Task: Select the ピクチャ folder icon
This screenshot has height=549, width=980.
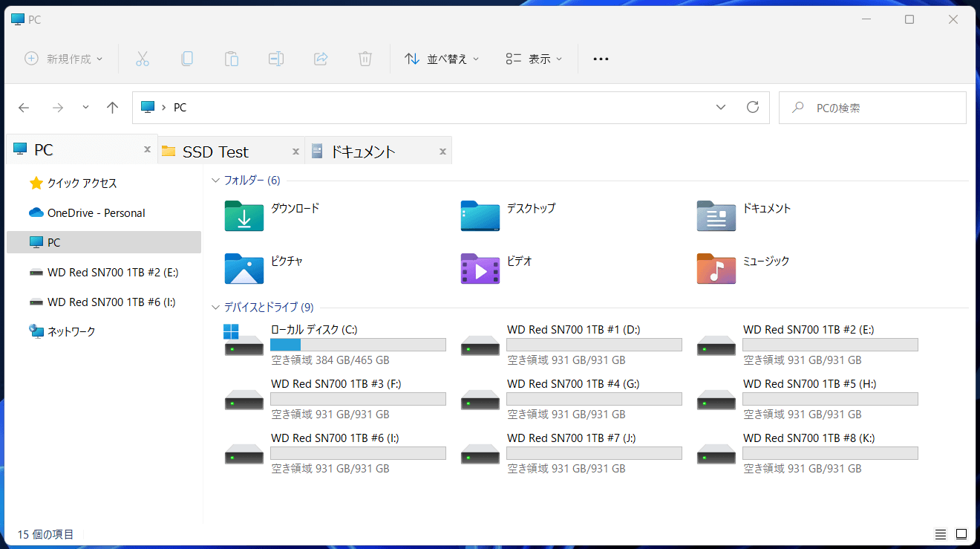Action: pyautogui.click(x=244, y=268)
